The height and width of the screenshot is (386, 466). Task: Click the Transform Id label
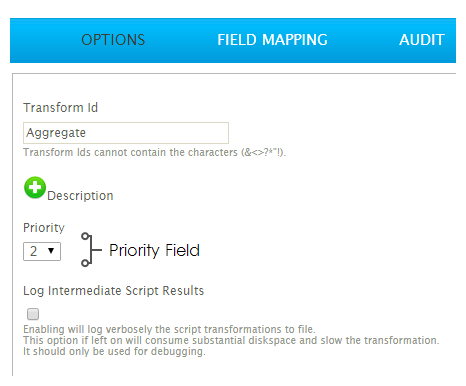pos(60,108)
